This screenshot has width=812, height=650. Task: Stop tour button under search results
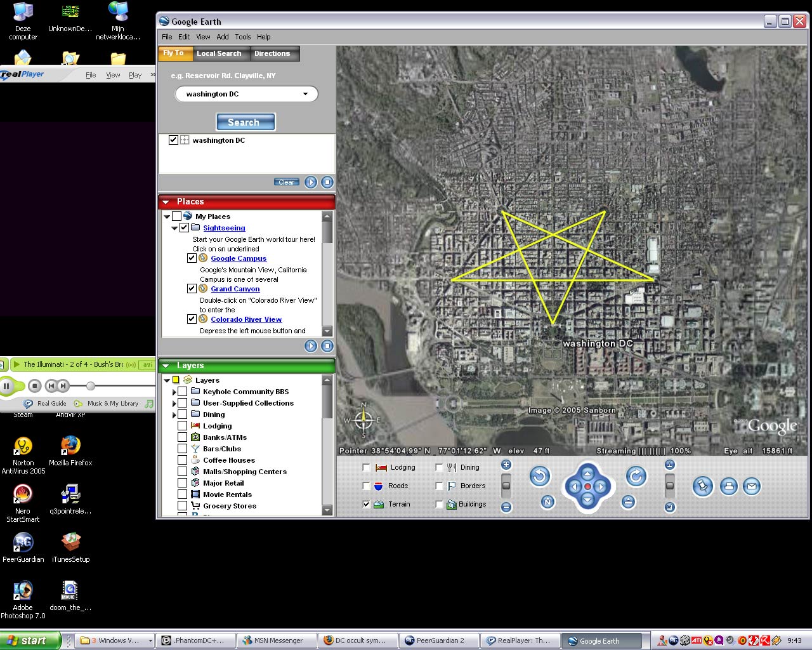327,182
